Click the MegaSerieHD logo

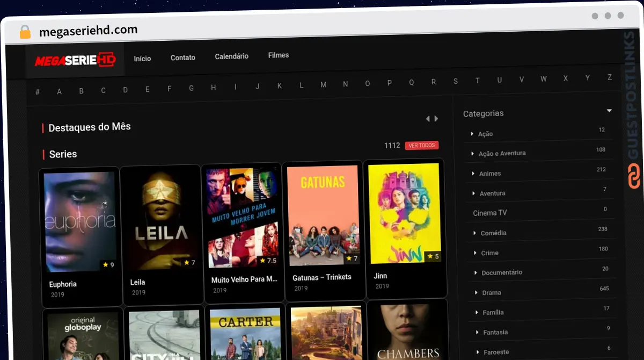point(75,61)
